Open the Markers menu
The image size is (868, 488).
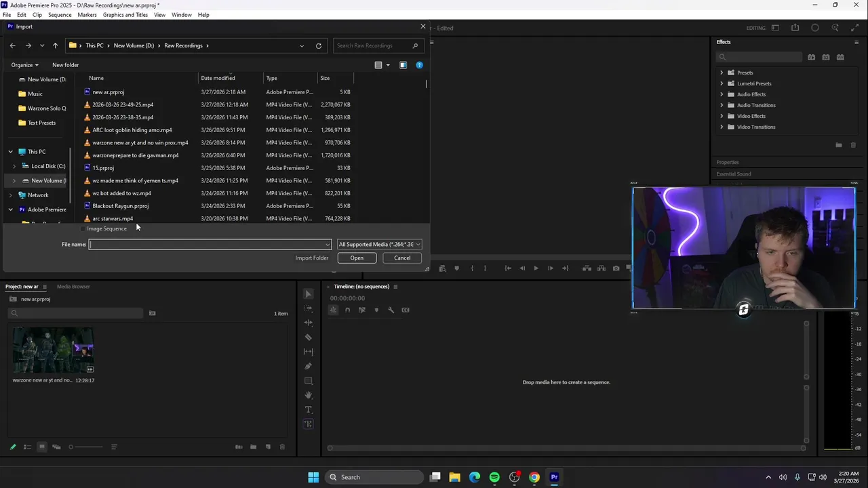[87, 15]
